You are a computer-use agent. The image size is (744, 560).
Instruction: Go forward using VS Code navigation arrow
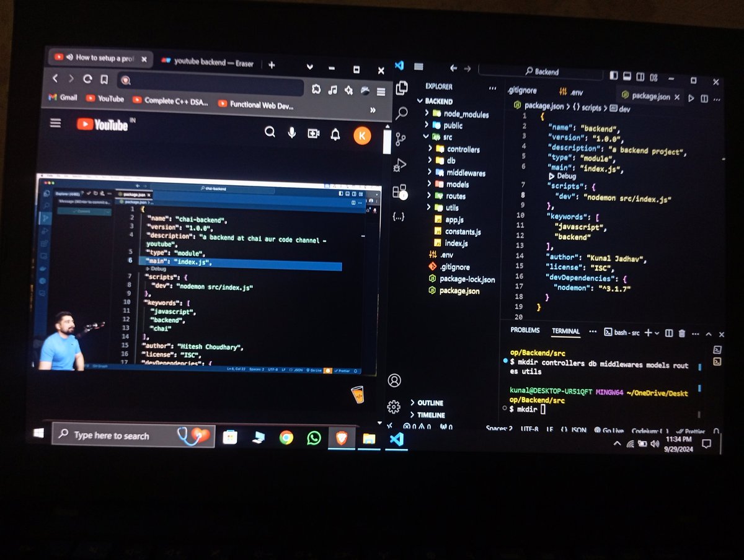click(x=467, y=69)
